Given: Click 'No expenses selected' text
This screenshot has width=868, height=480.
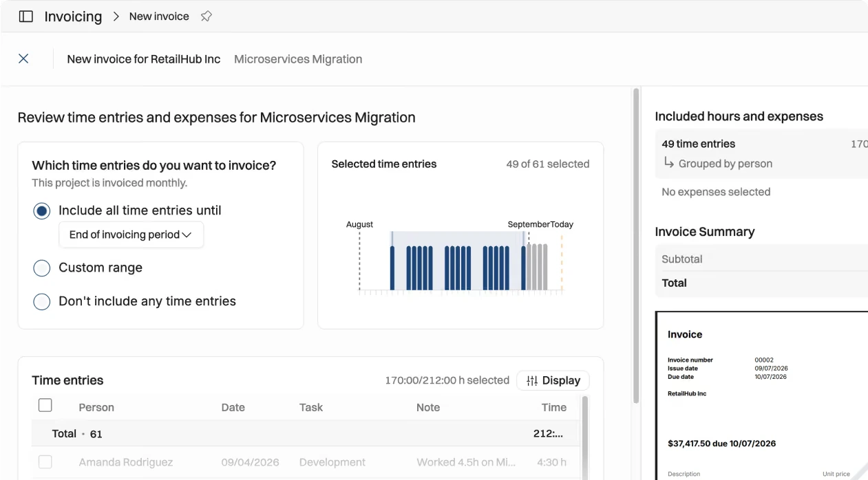Looking at the screenshot, I should click(x=716, y=192).
